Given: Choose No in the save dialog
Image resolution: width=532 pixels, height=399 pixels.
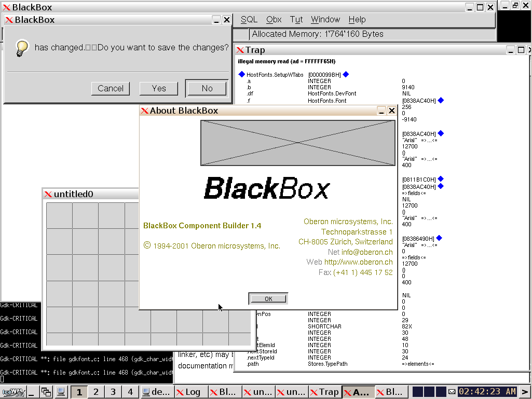Looking at the screenshot, I should [207, 88].
